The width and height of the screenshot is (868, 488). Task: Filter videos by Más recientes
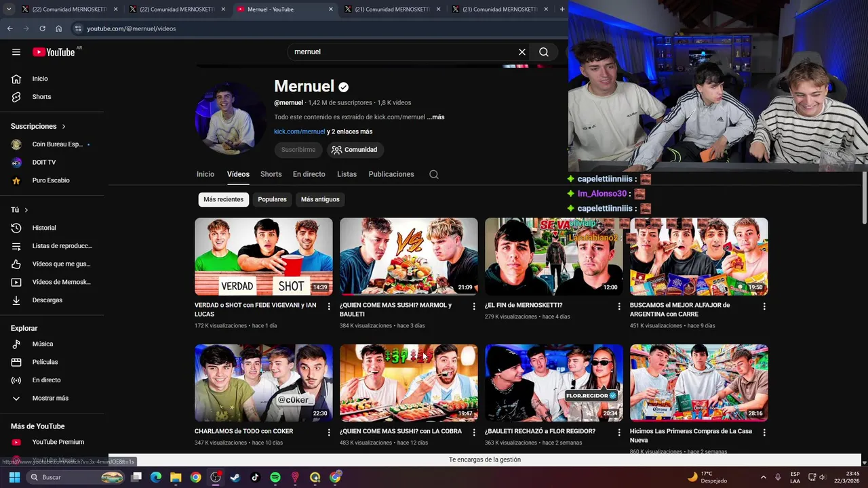point(223,199)
